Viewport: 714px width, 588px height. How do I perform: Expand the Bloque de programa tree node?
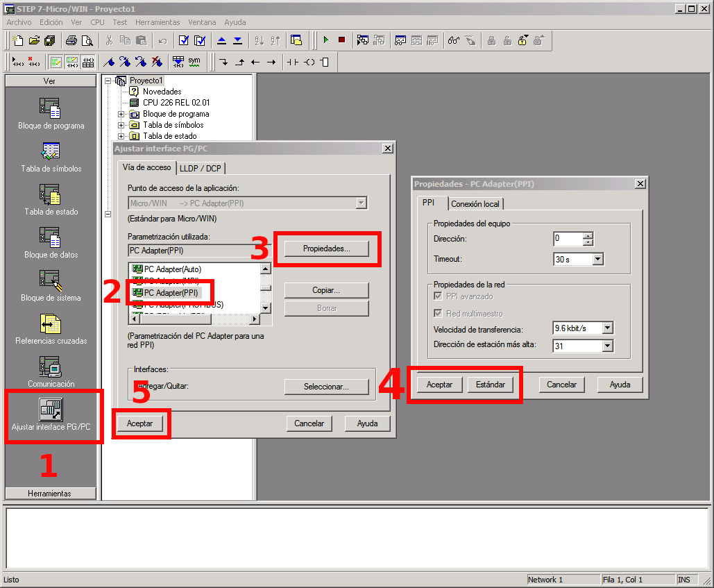point(121,114)
